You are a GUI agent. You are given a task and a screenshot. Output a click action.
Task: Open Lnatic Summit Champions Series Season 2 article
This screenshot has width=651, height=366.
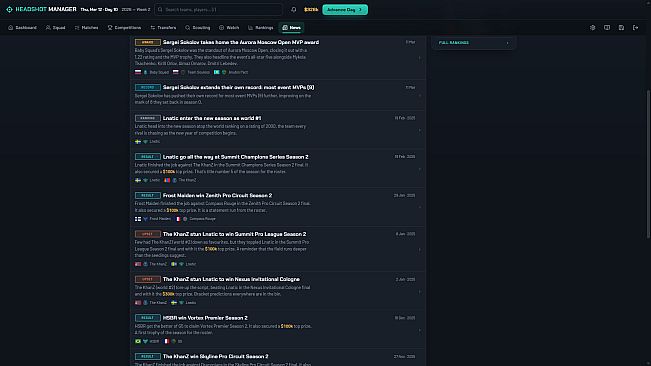pos(235,157)
